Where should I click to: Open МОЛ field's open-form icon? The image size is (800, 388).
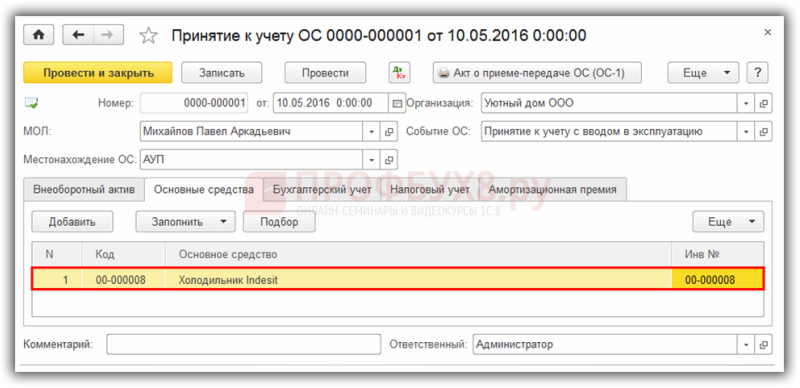(389, 132)
